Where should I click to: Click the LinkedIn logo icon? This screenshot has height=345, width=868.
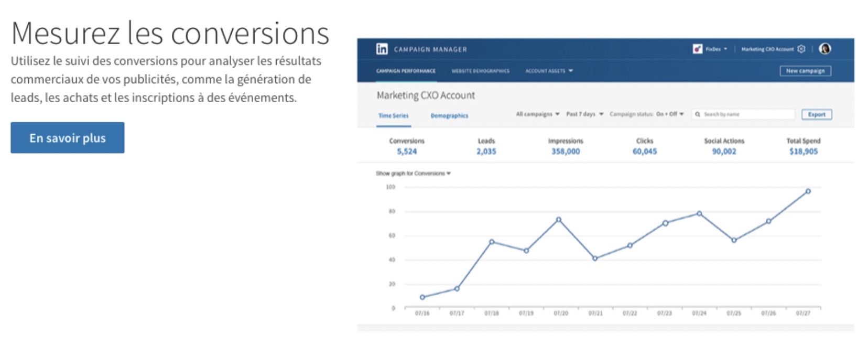tap(382, 49)
